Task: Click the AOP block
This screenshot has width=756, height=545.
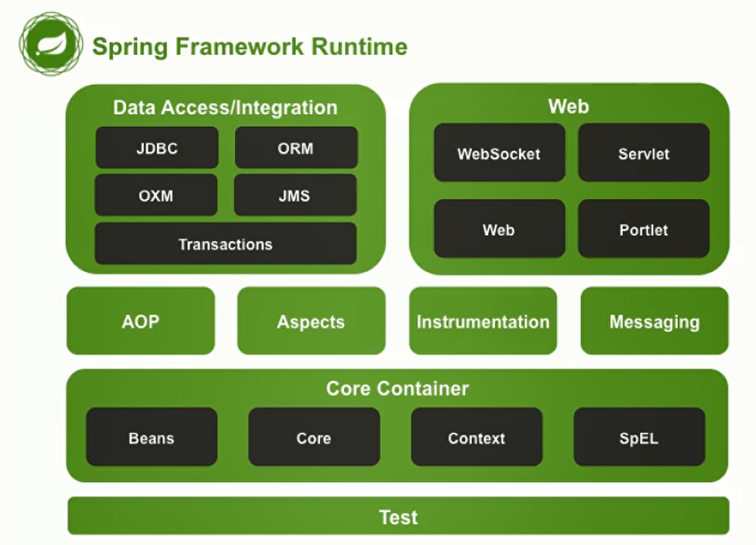Action: click(x=141, y=321)
